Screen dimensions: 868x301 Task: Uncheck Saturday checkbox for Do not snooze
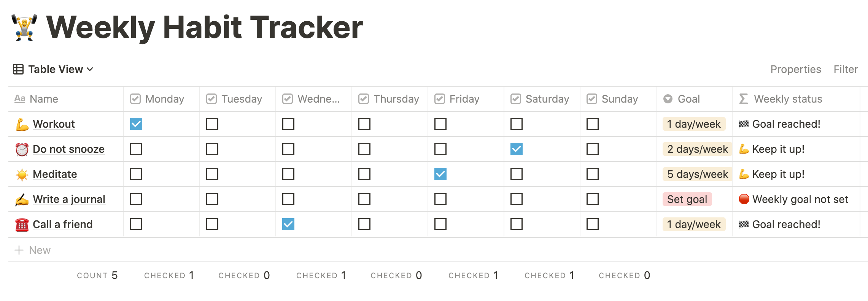[517, 149]
